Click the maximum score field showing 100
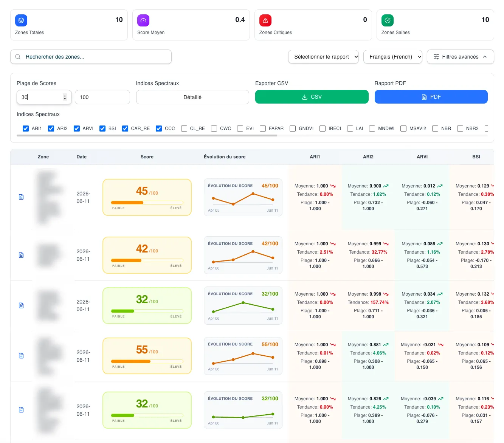The width and height of the screenshot is (504, 443). point(102,97)
